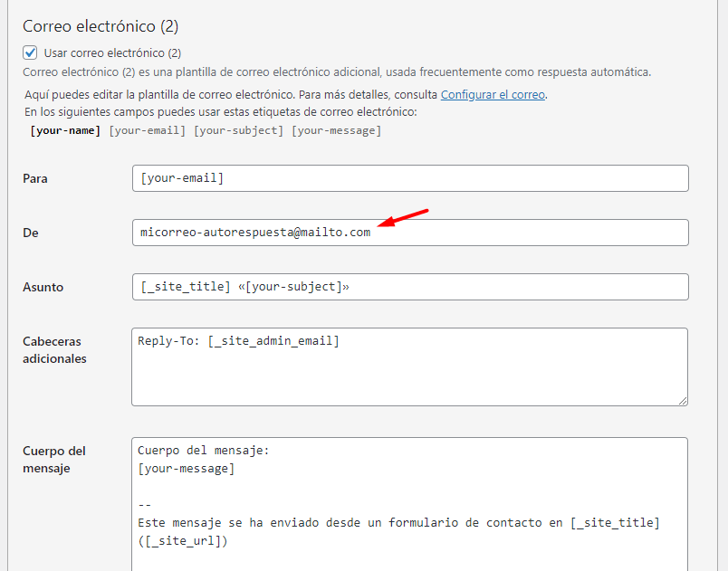Uncheck the Usar correo electrónico (2) checkbox
This screenshot has height=571, width=728.
[x=30, y=52]
